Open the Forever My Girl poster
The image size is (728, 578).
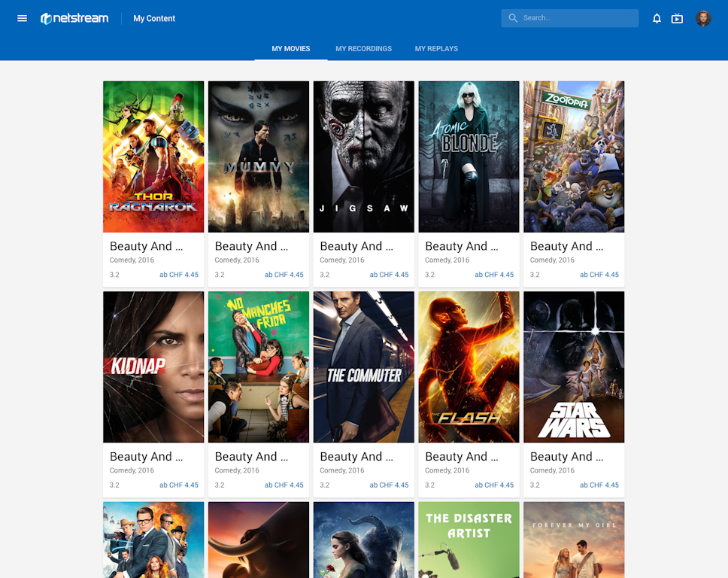(574, 540)
